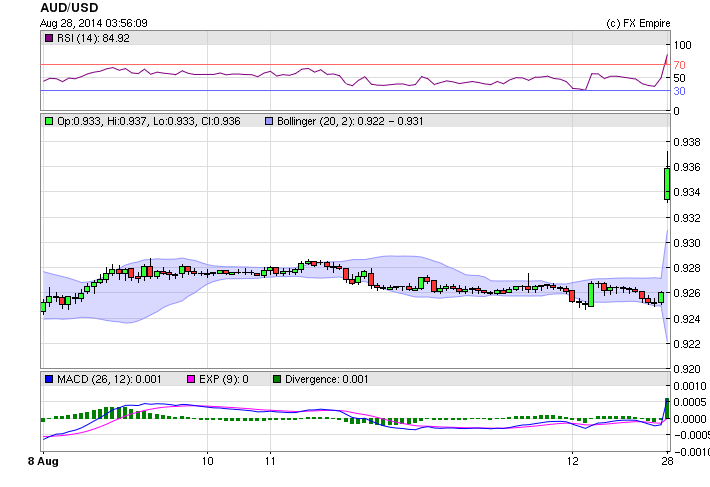Viewport: 710px width, 487px height.
Task: Click the large green candle near 0.935
Action: coord(667,184)
